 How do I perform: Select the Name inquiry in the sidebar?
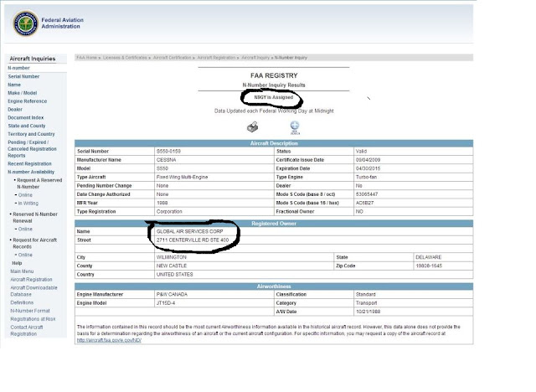tap(14, 85)
